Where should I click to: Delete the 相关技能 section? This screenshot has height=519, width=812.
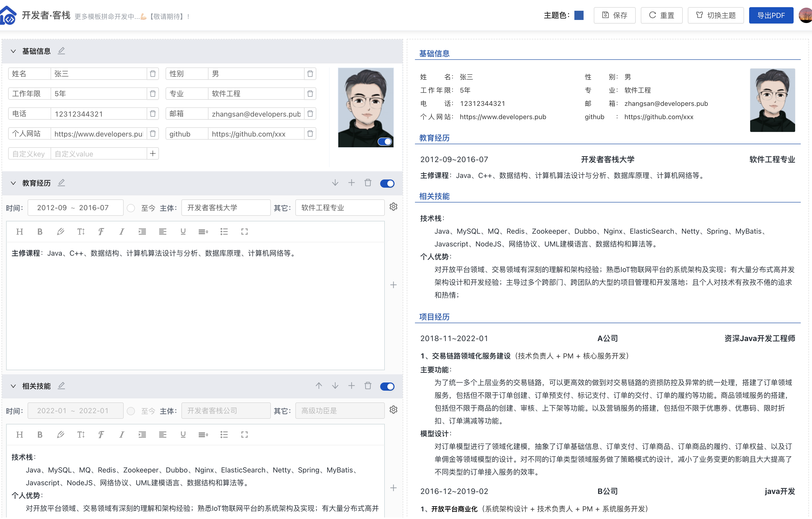[368, 386]
